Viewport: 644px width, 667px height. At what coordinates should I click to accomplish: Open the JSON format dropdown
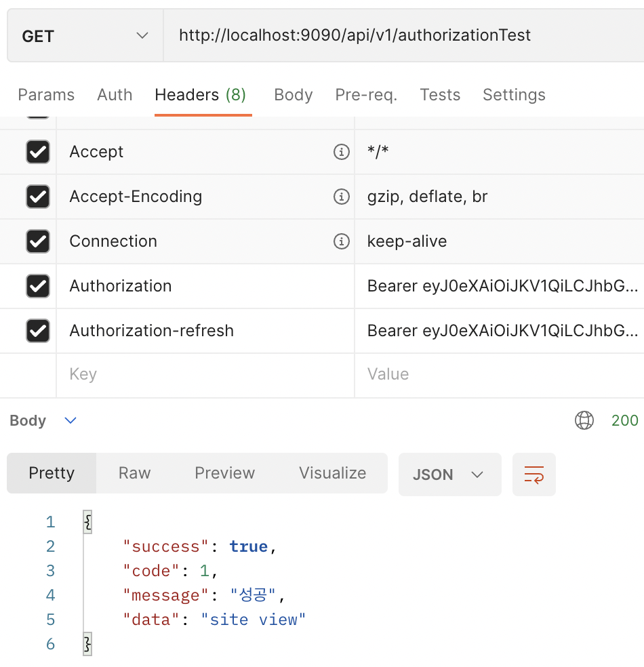pos(449,474)
